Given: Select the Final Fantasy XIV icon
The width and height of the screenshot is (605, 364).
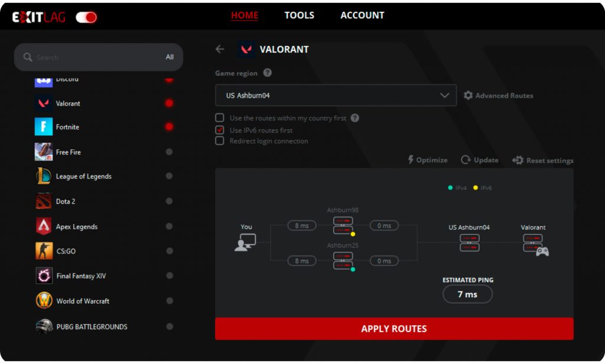Looking at the screenshot, I should (44, 275).
